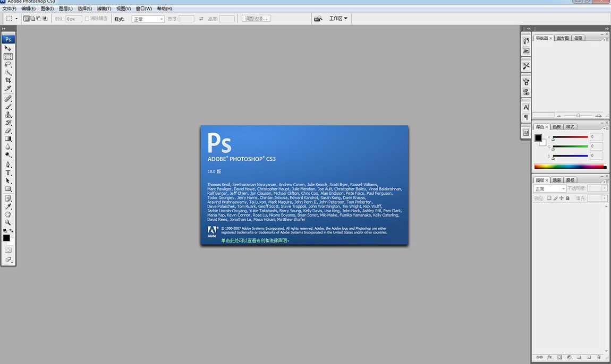Screen dimensions: 611x364
Task: Open the Actions panel icon in dock
Action: tap(526, 50)
